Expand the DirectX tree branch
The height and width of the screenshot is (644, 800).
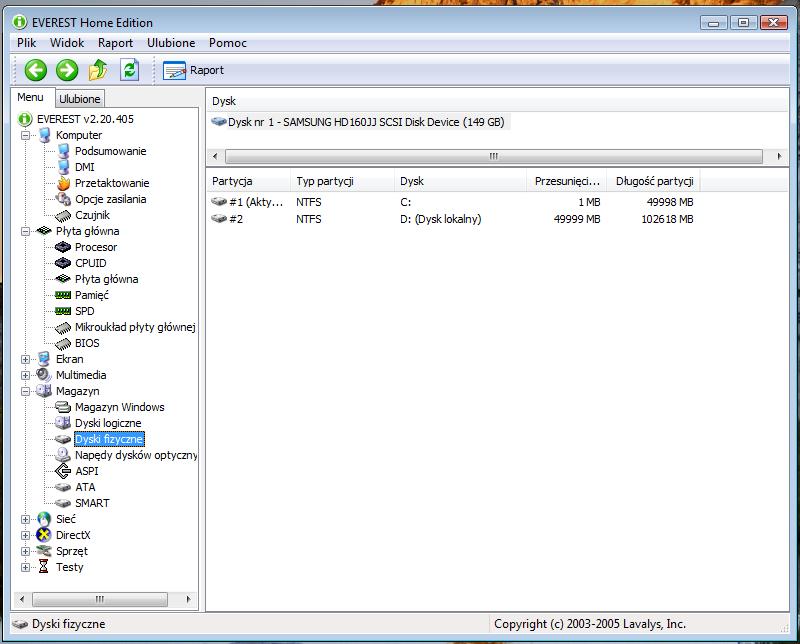pos(26,535)
